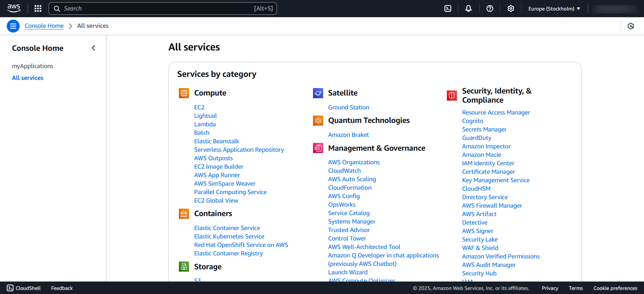
Task: Open Ground Station
Action: (349, 107)
